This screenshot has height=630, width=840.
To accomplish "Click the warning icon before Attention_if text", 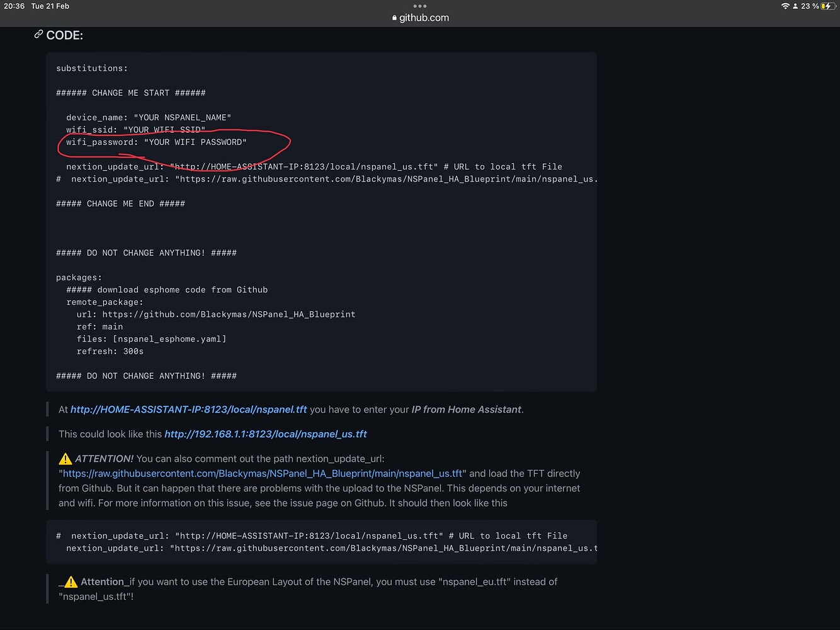I will (71, 582).
